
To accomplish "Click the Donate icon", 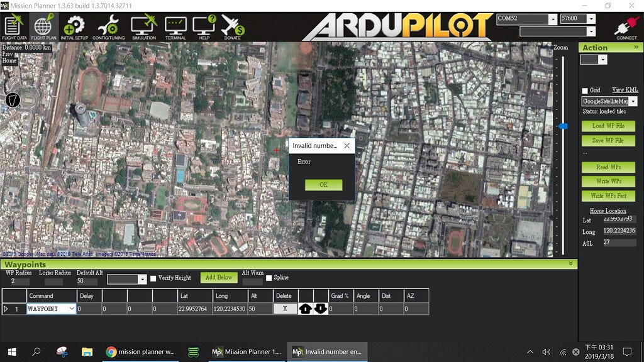I will (x=232, y=26).
